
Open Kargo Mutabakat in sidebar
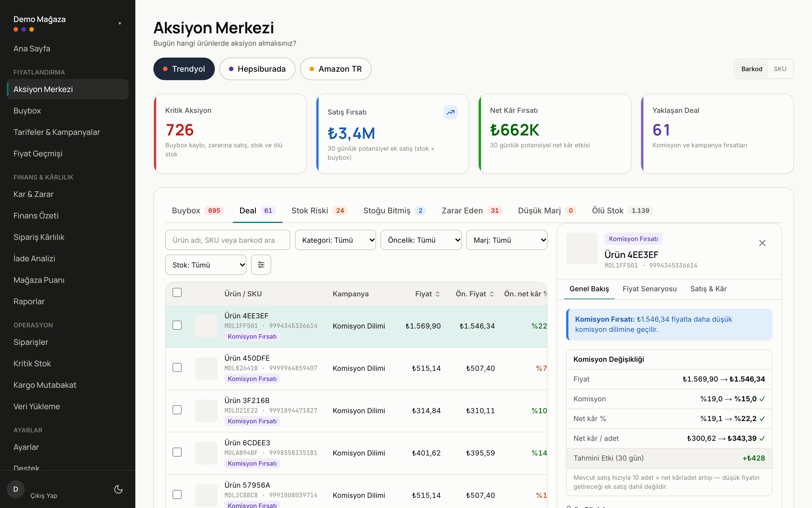(67, 385)
